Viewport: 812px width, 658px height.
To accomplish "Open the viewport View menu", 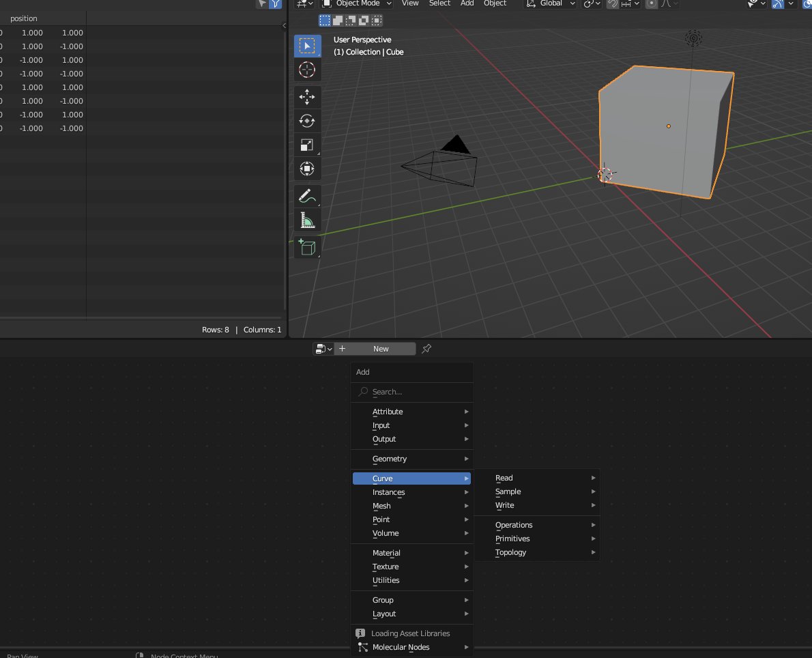I will (x=410, y=3).
